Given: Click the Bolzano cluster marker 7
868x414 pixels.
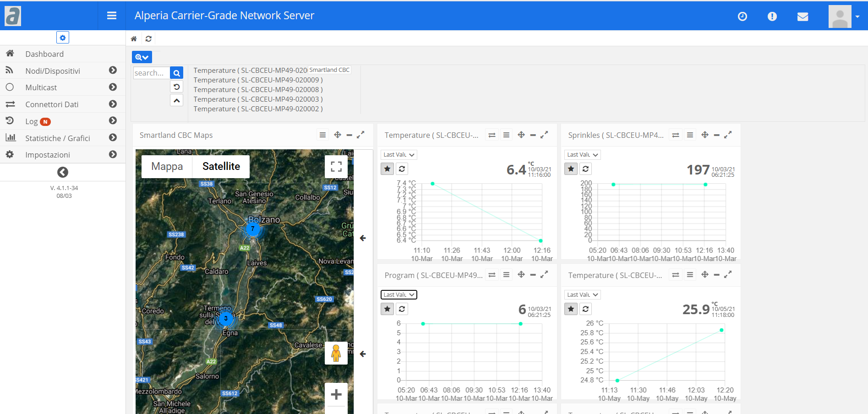Looking at the screenshot, I should pyautogui.click(x=253, y=229).
